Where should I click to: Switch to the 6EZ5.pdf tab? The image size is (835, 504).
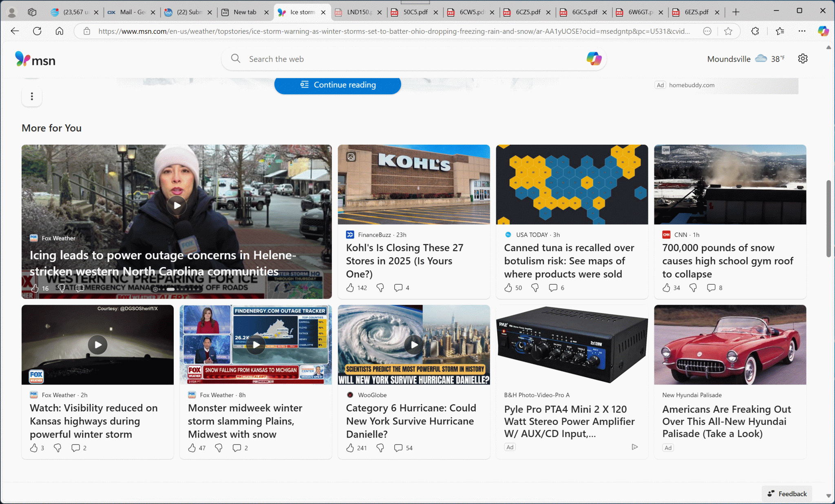coord(696,12)
